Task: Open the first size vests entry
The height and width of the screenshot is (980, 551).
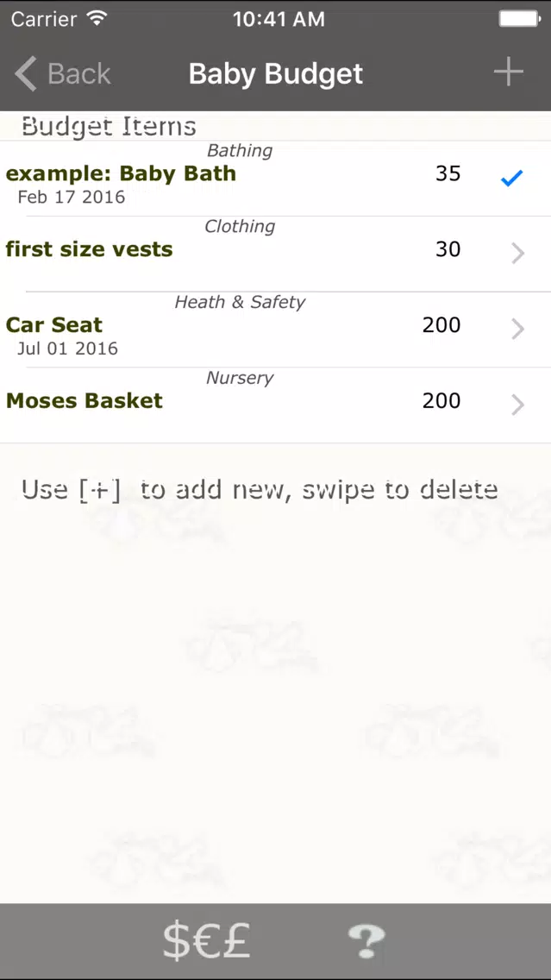Action: click(x=276, y=254)
